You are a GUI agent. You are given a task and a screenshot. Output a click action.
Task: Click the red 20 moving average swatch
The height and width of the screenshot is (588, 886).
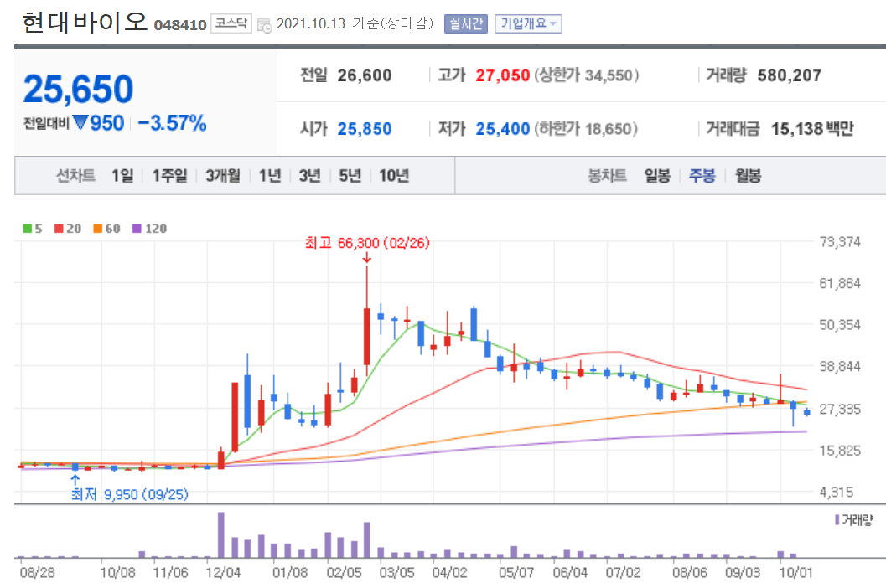pyautogui.click(x=59, y=228)
